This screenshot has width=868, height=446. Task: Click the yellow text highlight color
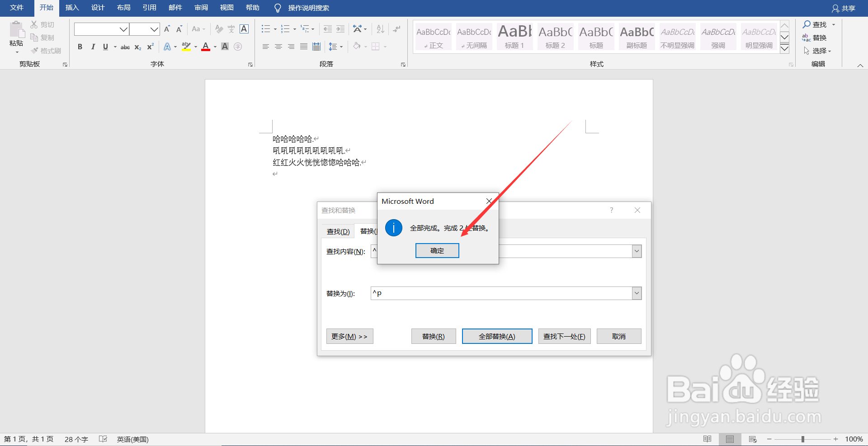coord(186,47)
